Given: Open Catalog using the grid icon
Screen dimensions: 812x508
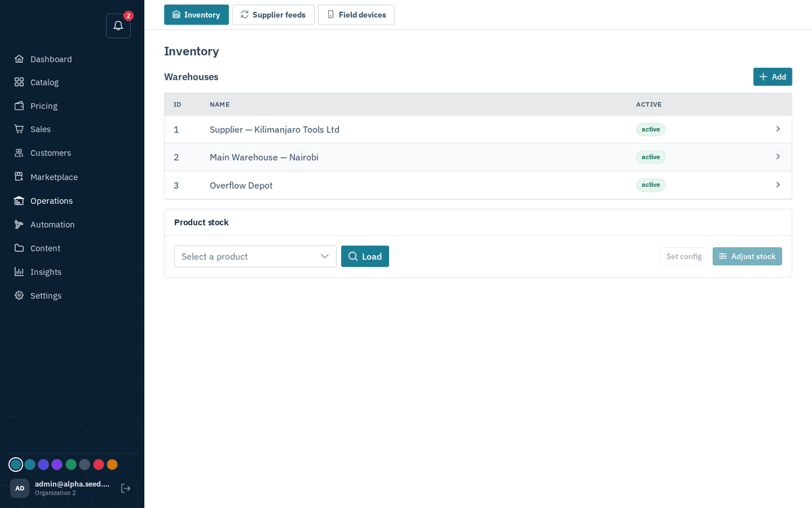Looking at the screenshot, I should pyautogui.click(x=19, y=82).
